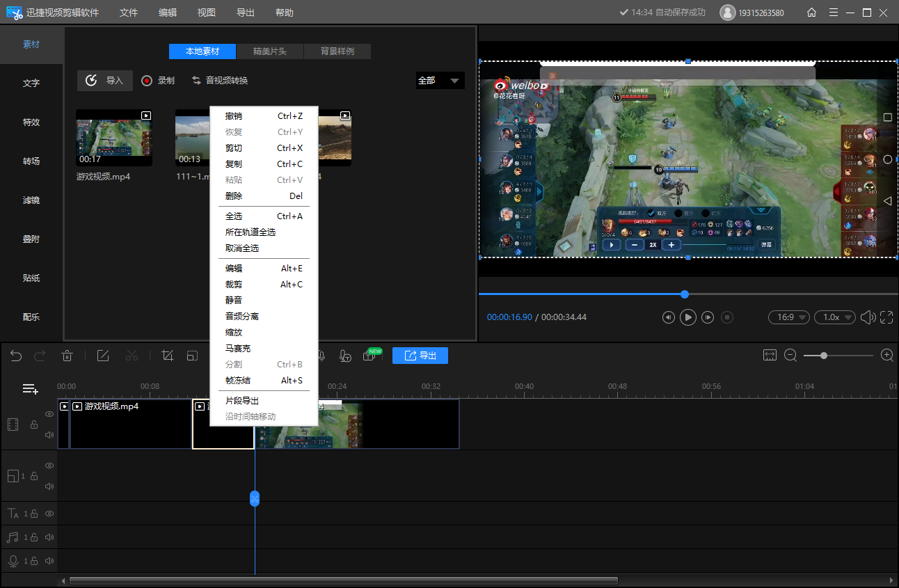Open the 滤镜 filters sidebar panel

click(31, 200)
